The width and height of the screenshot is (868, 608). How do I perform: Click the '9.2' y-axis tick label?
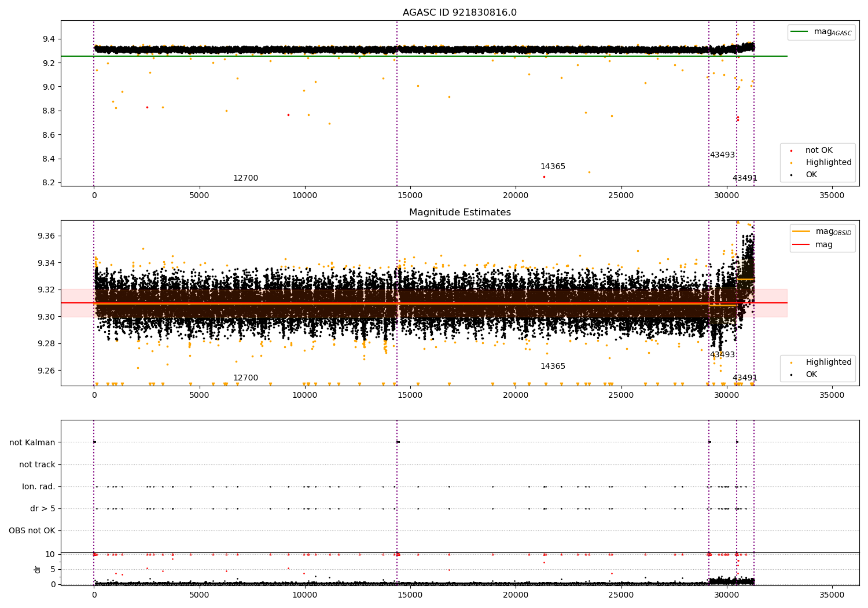49,63
